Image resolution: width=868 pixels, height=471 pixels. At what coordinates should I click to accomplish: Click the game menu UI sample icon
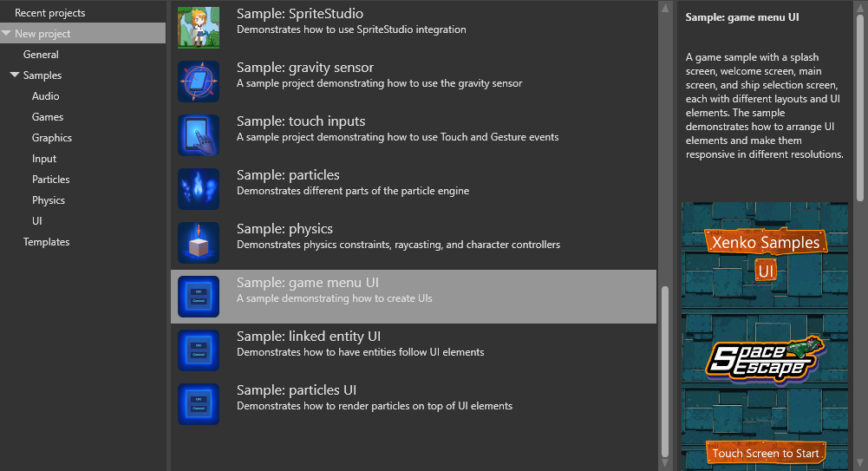(199, 297)
